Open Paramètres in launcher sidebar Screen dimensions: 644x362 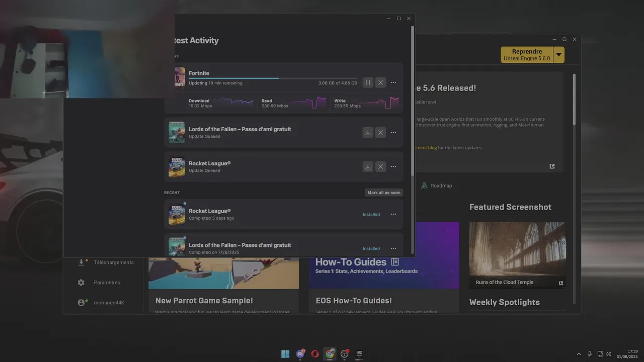[99, 283]
